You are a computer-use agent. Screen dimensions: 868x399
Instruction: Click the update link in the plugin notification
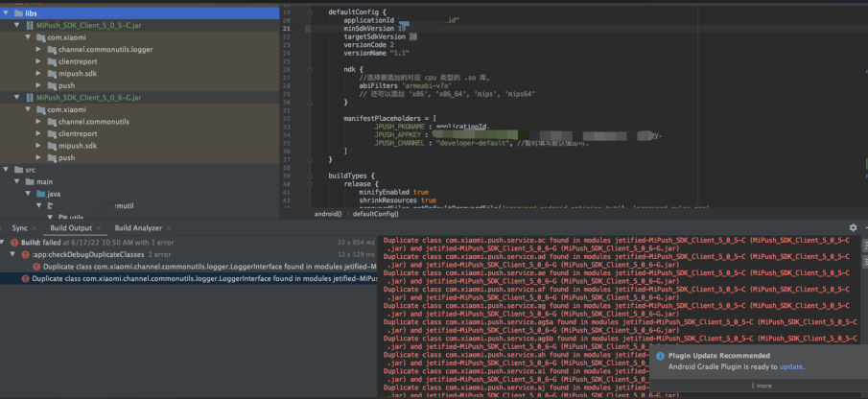coord(790,366)
